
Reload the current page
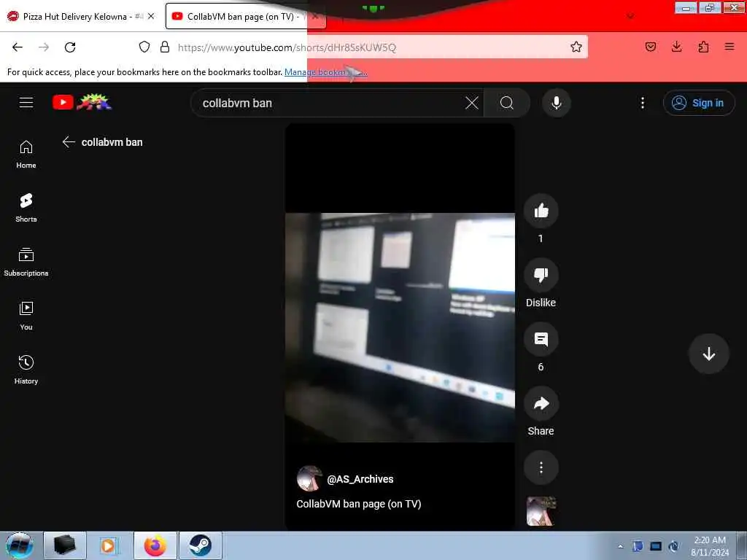(70, 47)
